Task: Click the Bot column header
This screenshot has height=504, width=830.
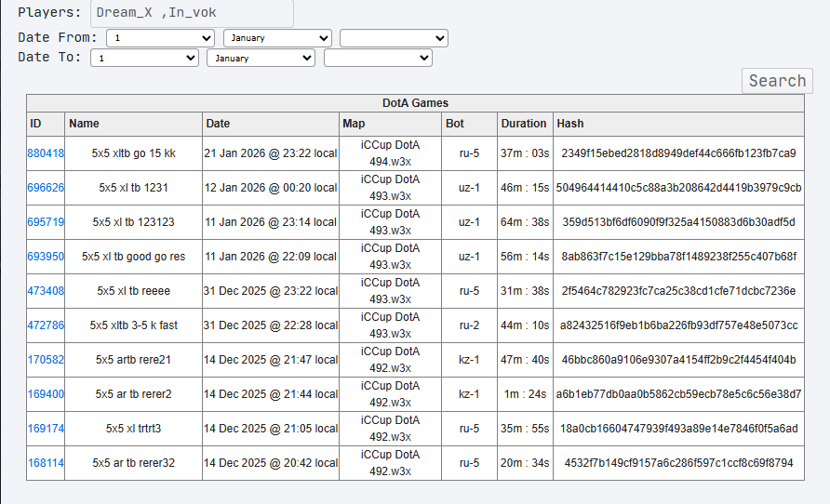Action: click(x=469, y=124)
